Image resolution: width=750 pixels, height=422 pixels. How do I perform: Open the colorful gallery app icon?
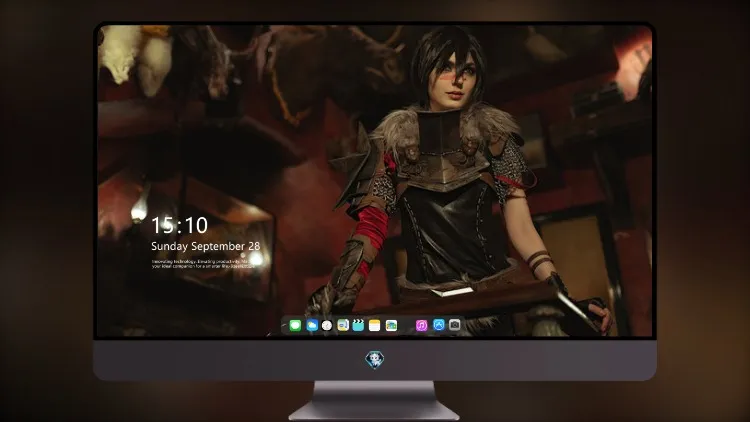[391, 325]
